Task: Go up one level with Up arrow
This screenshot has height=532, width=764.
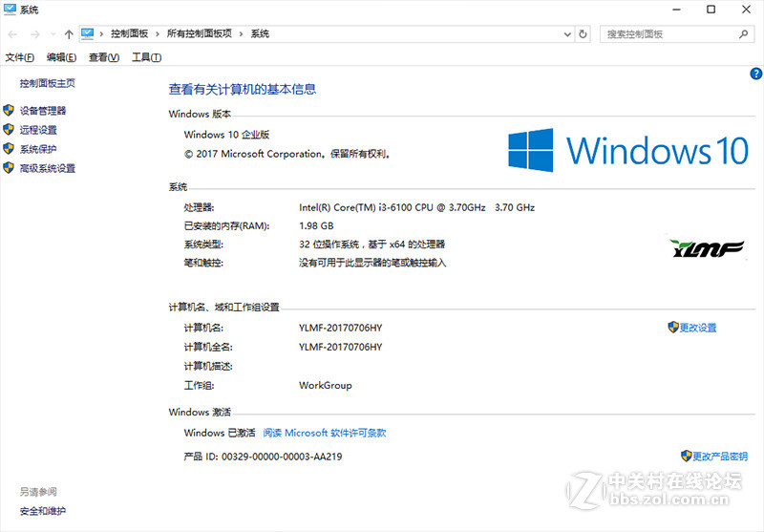Action: 69,34
